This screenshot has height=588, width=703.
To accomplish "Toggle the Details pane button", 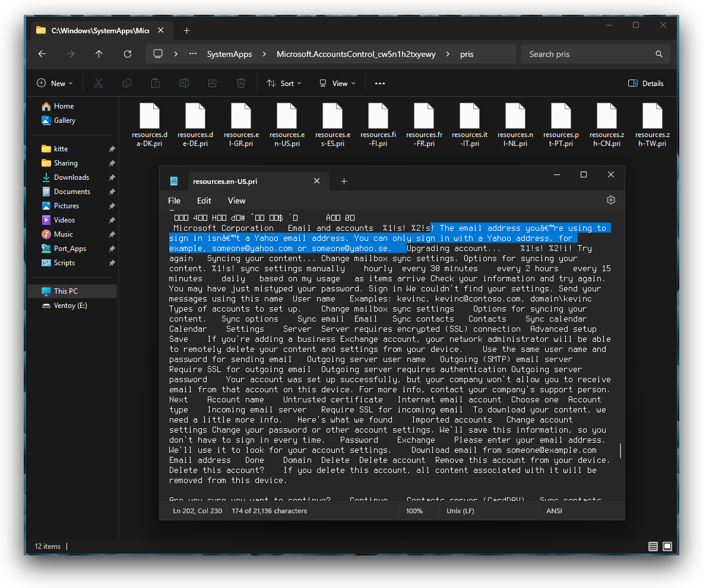I will tap(646, 83).
